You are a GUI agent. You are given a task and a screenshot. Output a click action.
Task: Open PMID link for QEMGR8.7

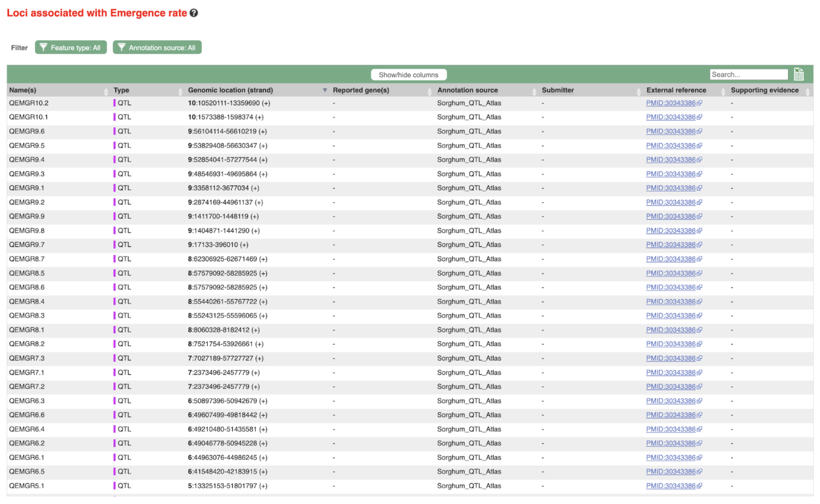point(670,259)
